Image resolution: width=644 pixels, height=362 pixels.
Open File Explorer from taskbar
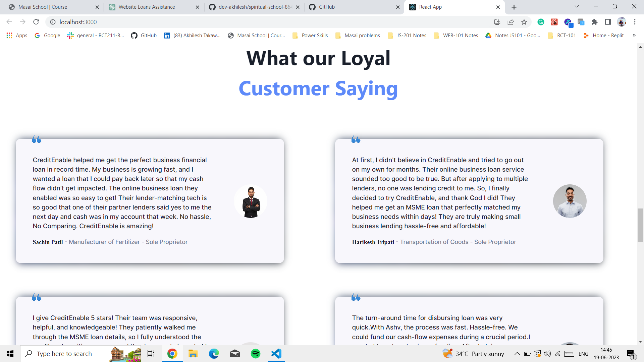coord(193,354)
